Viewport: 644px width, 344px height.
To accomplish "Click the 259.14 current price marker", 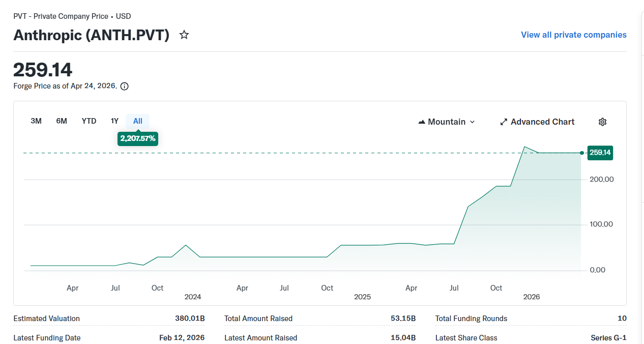I will coord(600,153).
